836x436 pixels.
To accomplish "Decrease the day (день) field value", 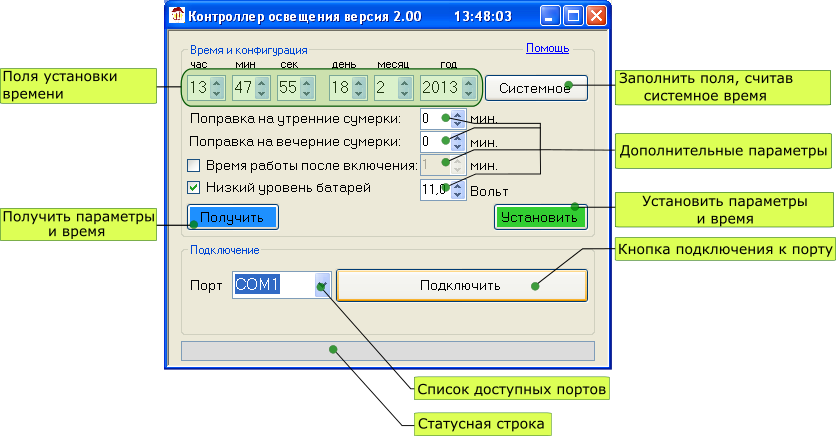I will (x=359, y=93).
